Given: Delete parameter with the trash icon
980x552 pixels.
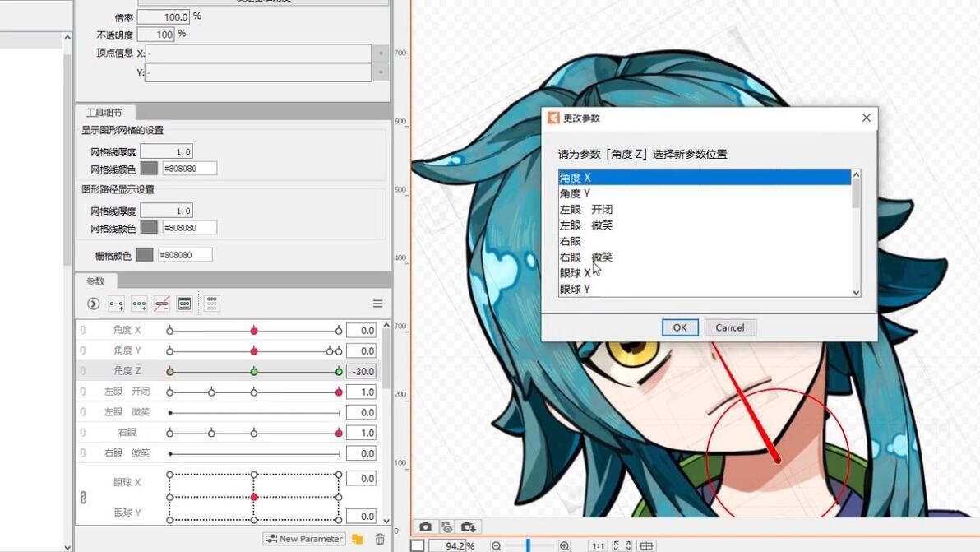Looking at the screenshot, I should 380,539.
